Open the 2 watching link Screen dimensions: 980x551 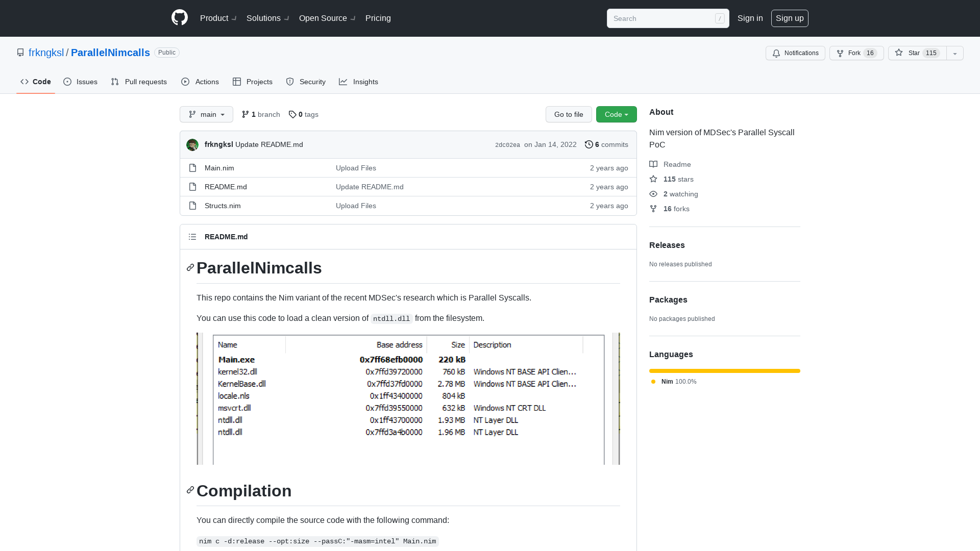click(674, 194)
